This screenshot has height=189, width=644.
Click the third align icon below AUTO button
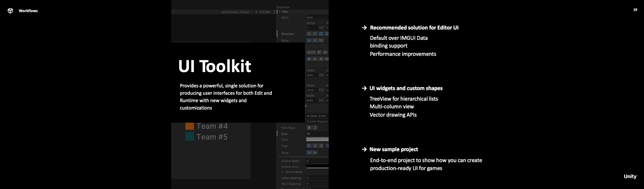tap(321, 59)
